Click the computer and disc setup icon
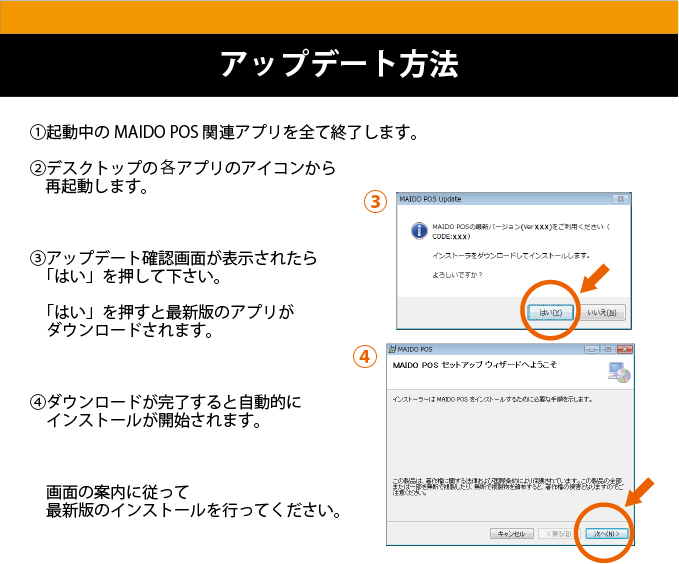Screen dimensions: 679x564 pos(619,372)
